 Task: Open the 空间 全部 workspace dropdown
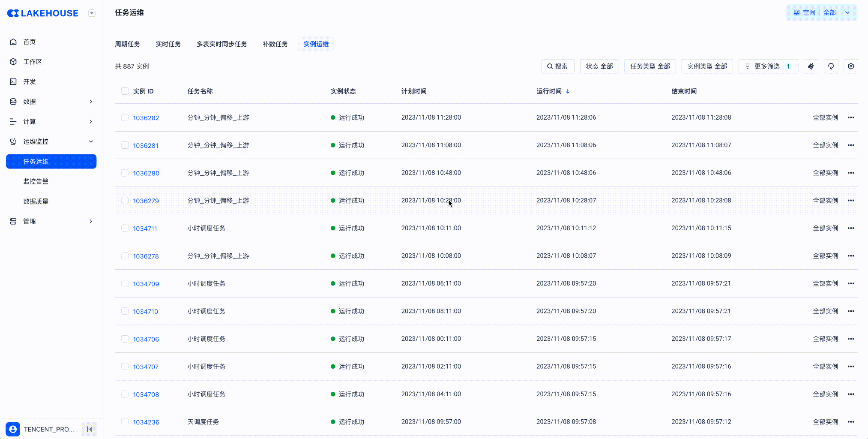pyautogui.click(x=821, y=13)
